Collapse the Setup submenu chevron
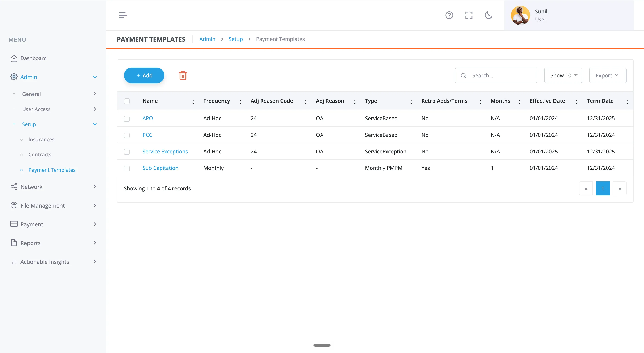644x353 pixels. (95, 124)
